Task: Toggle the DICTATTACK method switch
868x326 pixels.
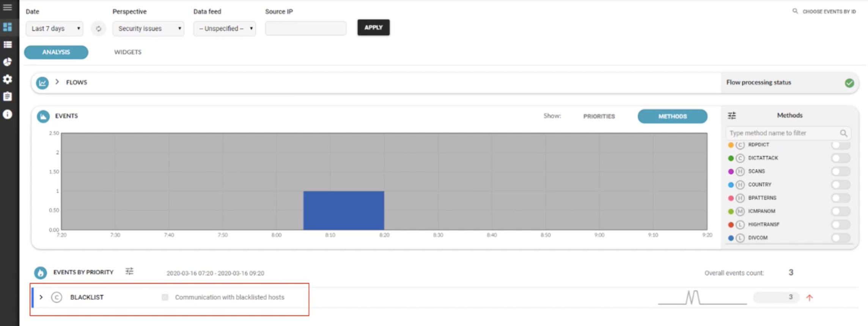Action: pos(840,158)
